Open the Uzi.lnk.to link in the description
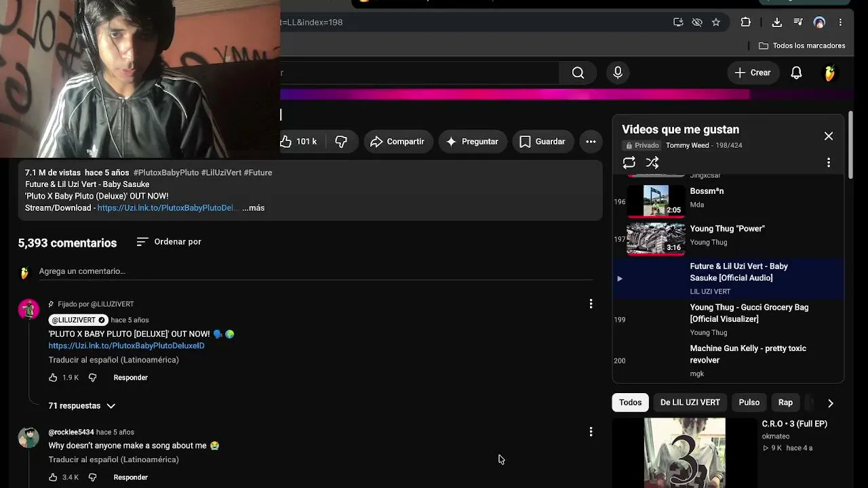868x488 pixels. [x=165, y=208]
